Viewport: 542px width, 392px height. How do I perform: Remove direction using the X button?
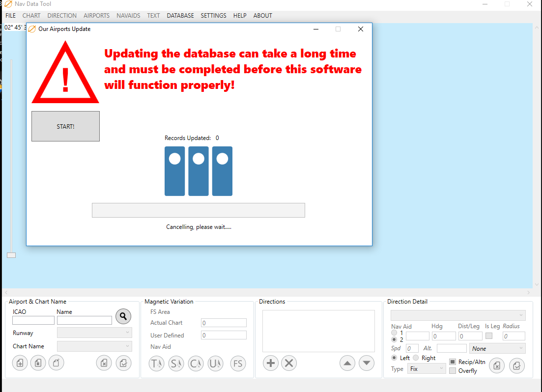click(289, 364)
